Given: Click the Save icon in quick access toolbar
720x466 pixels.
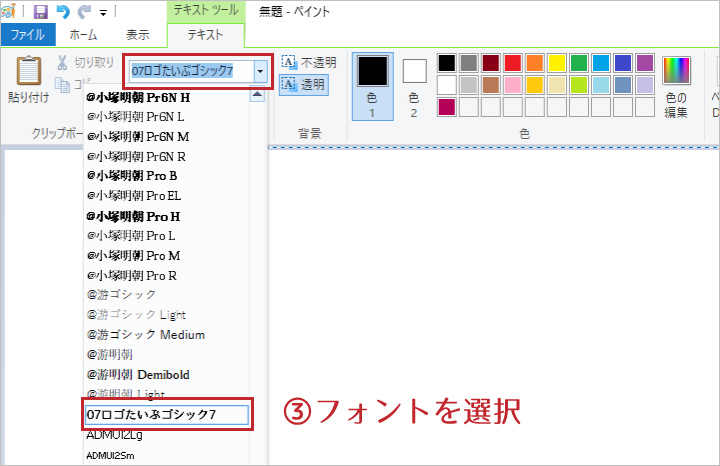Looking at the screenshot, I should tap(41, 12).
